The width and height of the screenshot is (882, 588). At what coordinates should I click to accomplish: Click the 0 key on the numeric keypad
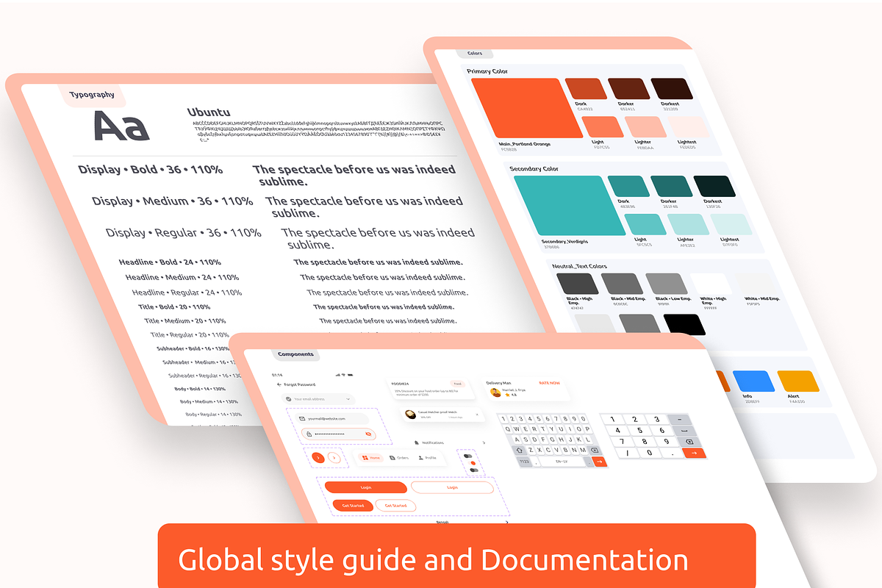650,453
